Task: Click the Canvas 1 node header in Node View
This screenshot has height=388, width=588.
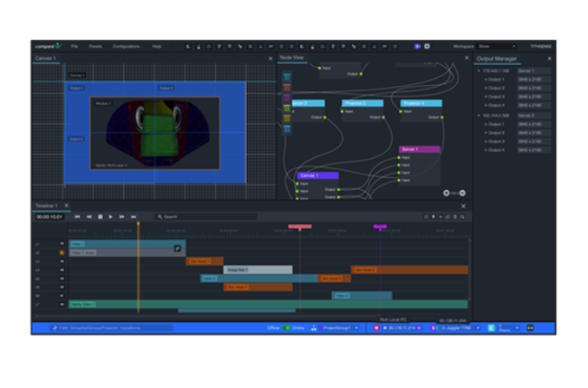Action: tap(318, 175)
